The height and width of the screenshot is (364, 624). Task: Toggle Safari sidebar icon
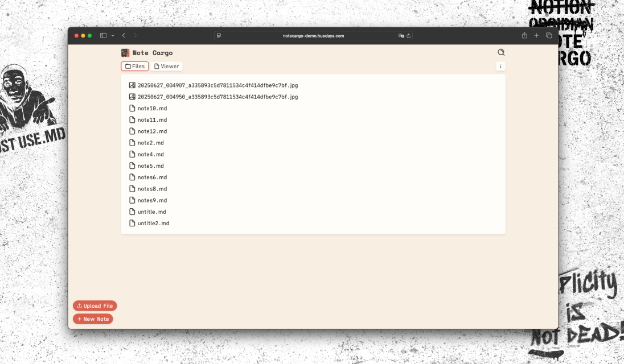tap(103, 36)
